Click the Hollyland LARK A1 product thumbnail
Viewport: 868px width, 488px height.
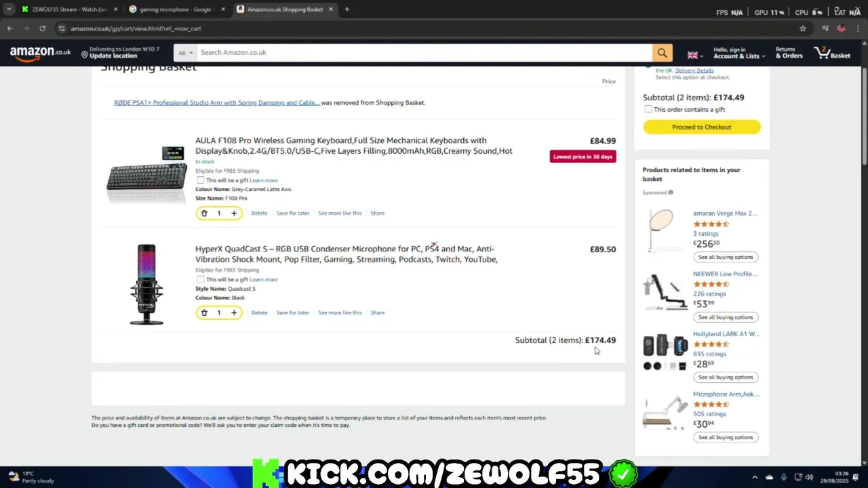coord(665,352)
